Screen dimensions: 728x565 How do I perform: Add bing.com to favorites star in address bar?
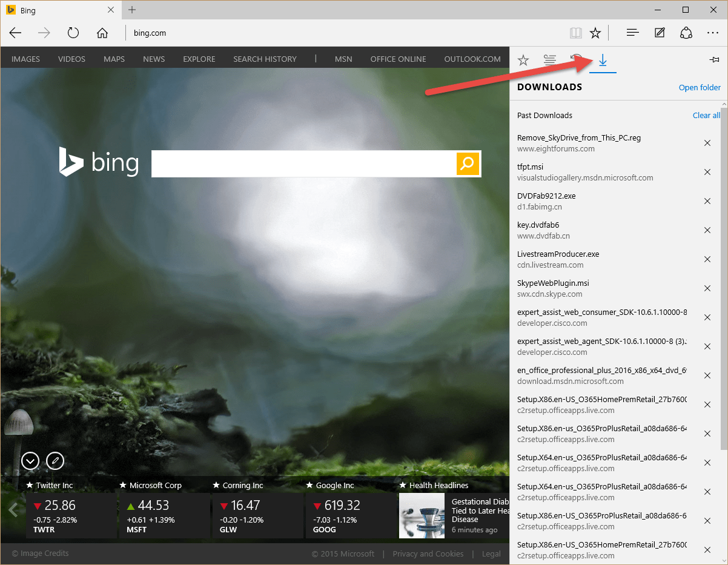[x=595, y=33]
